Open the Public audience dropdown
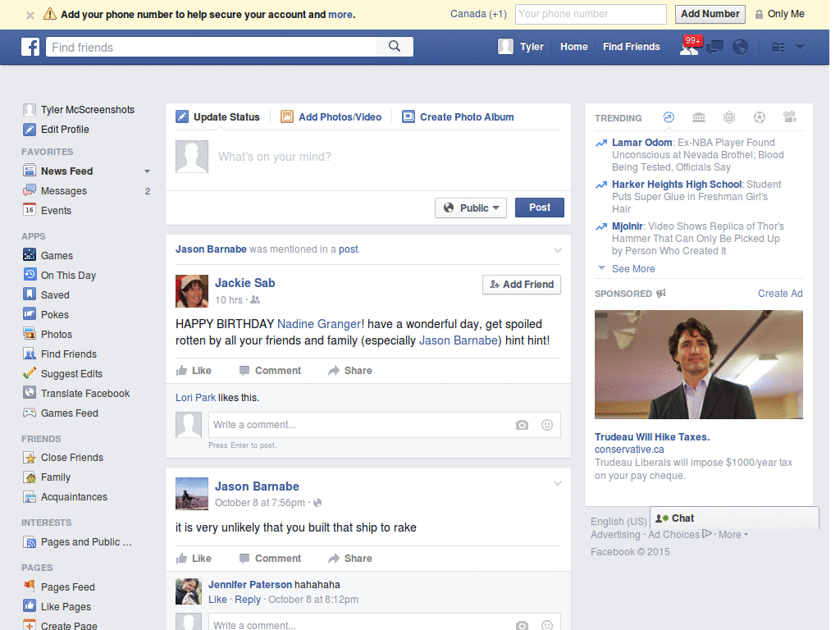Viewport: 840px width, 630px height. 471,208
